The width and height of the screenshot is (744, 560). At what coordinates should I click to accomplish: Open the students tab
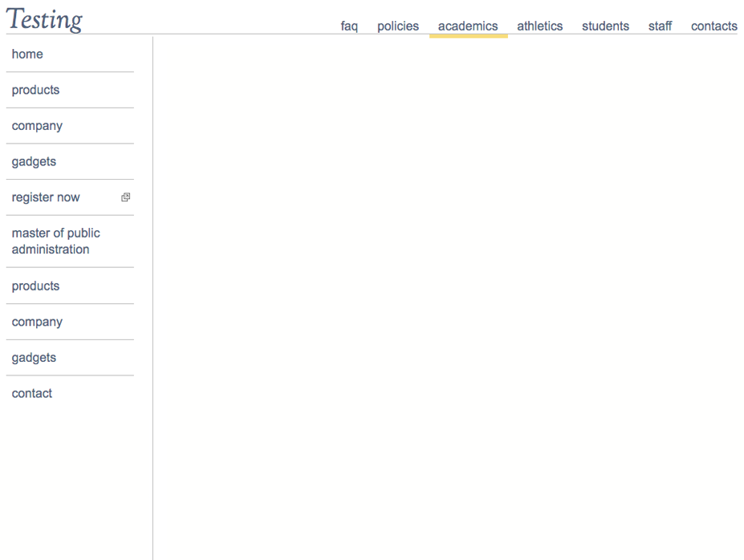[x=605, y=26]
